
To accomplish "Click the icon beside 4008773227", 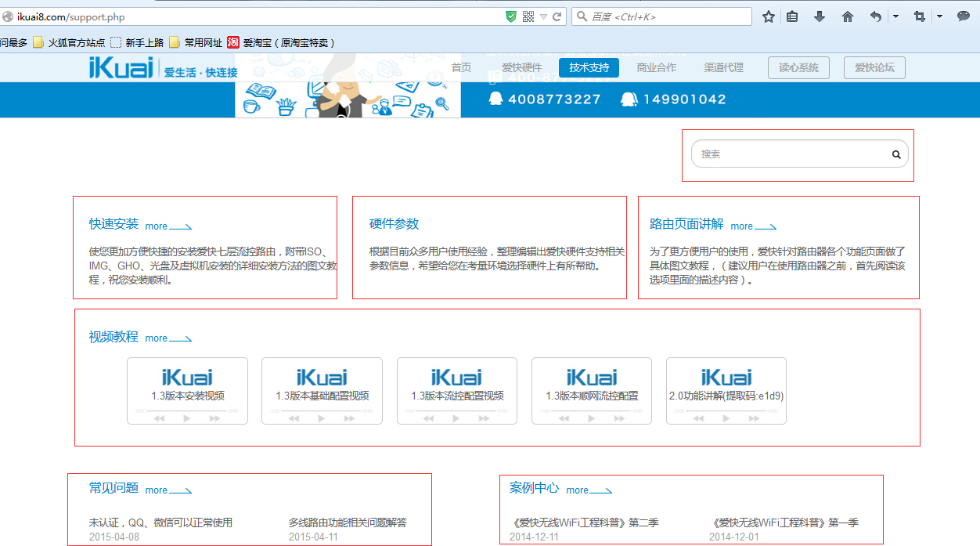I will [x=495, y=99].
